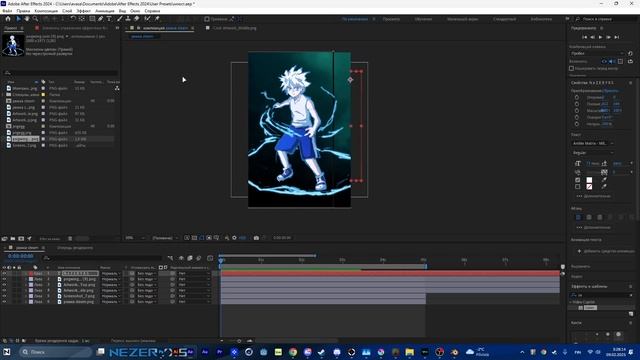Screen dimensions: 640x360
Task: Click the help search field at top right
Action: 605,19
